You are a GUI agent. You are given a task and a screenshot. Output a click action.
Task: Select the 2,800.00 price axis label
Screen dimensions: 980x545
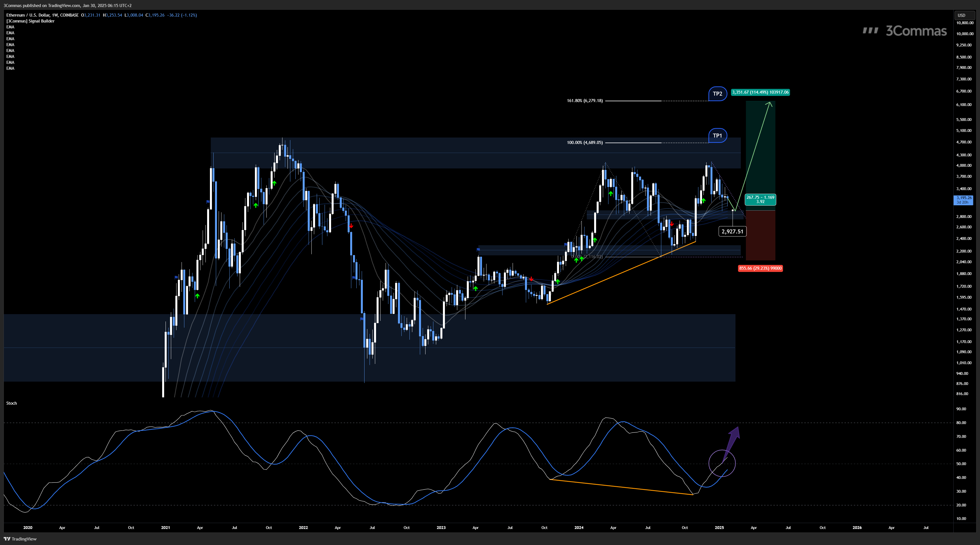coord(964,216)
